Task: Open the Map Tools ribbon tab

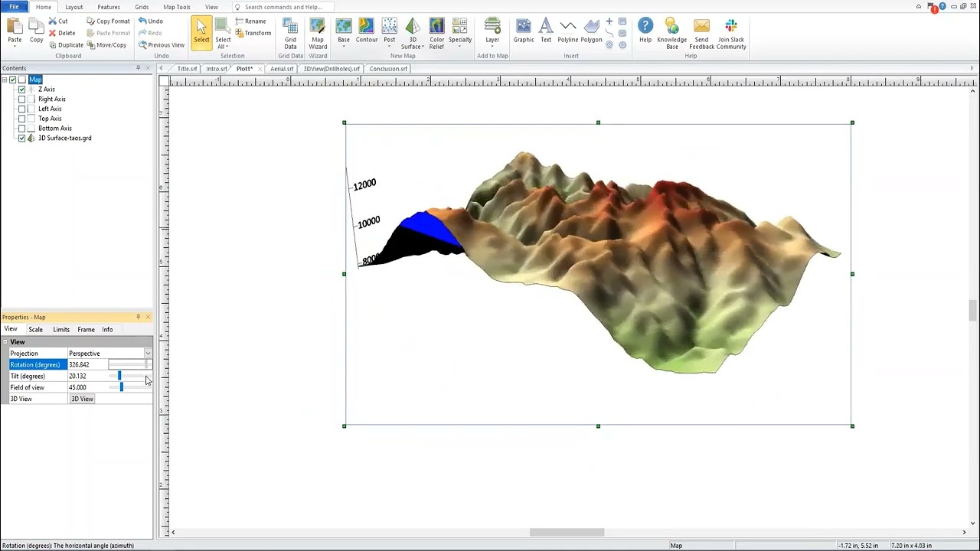Action: tap(177, 7)
